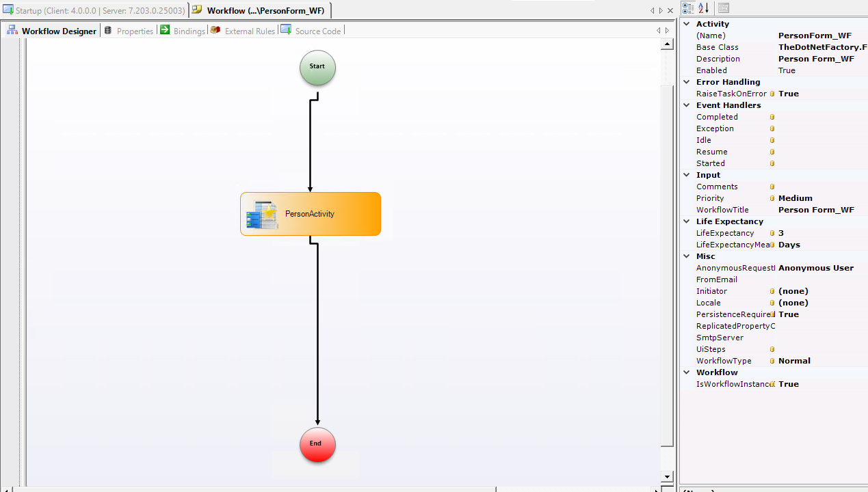Click the designer vertical scrollbar up arrow
Image resolution: width=868 pixels, height=492 pixels.
pos(667,44)
